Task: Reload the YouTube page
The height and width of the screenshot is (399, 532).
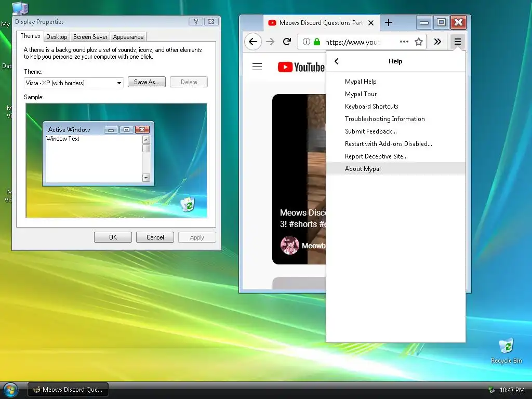Action: pyautogui.click(x=287, y=42)
